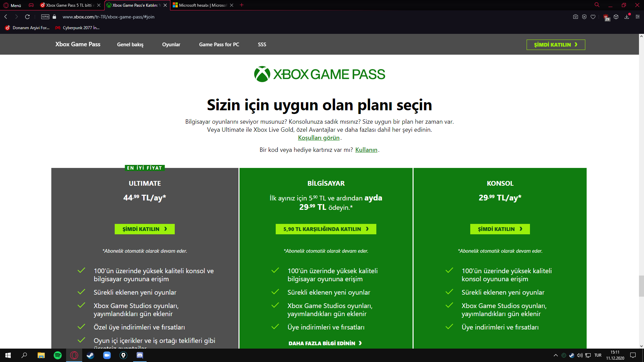The height and width of the screenshot is (362, 644).
Task: Click the 'ULTIMATE' plan heading
Action: (145, 183)
